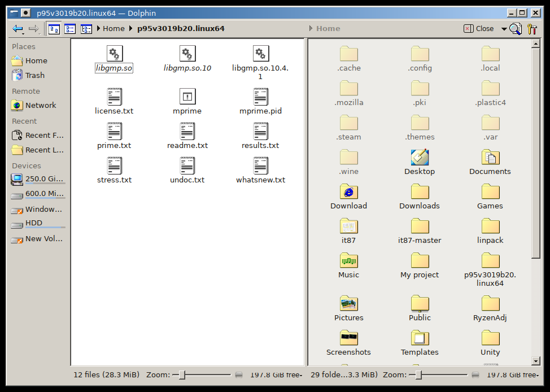Select the results.txt file

[261, 136]
